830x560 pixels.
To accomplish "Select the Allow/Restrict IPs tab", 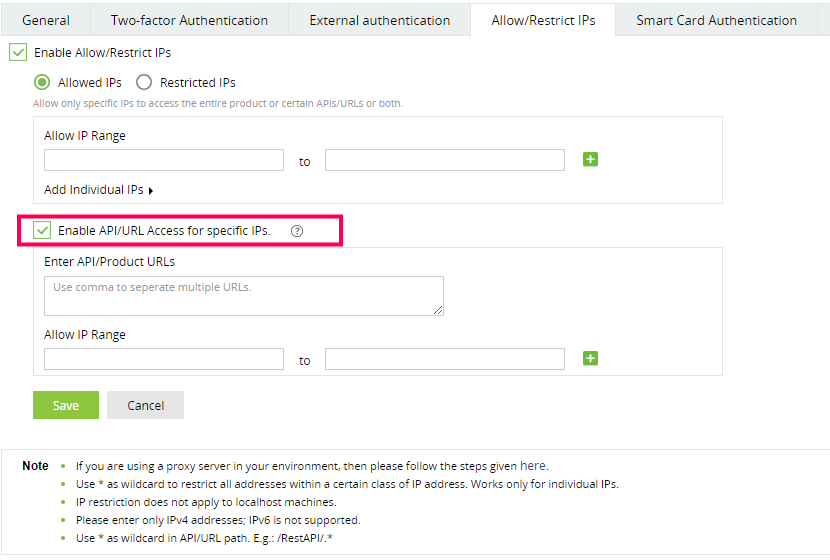I will point(543,20).
